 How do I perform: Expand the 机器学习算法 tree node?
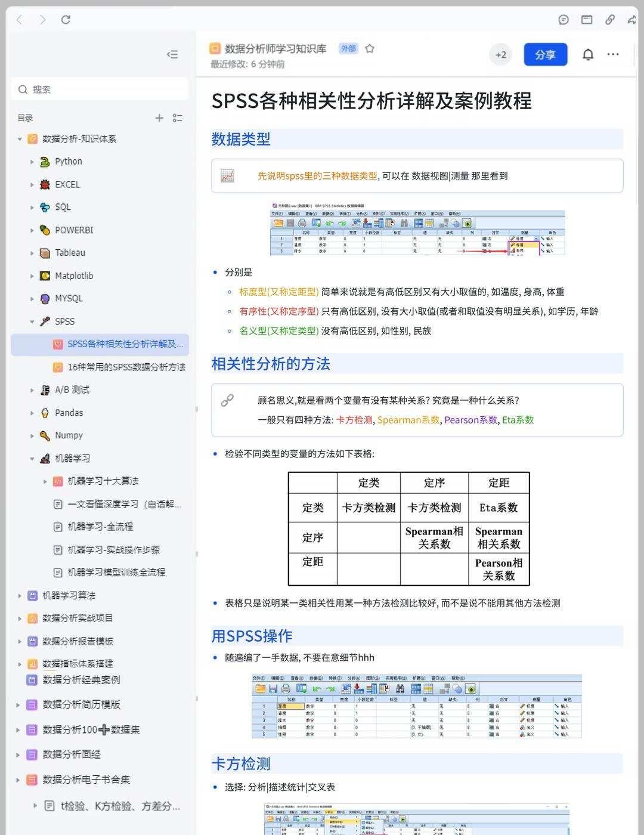pyautogui.click(x=20, y=595)
